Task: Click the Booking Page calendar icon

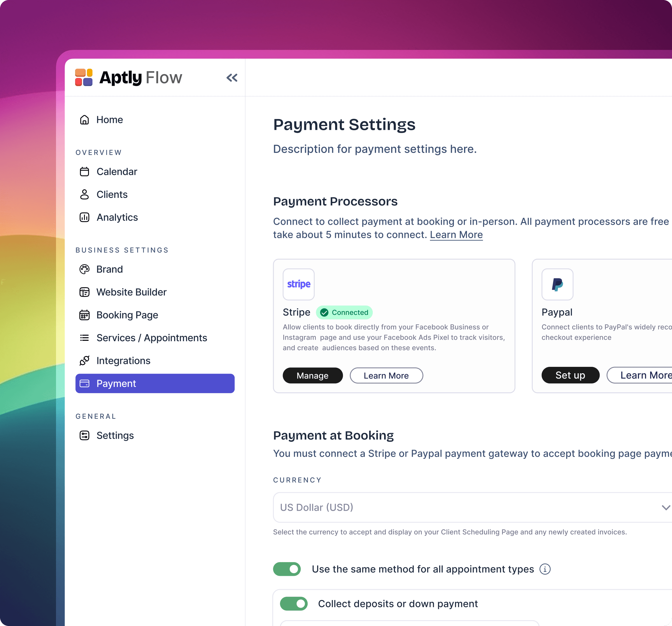Action: click(x=84, y=315)
